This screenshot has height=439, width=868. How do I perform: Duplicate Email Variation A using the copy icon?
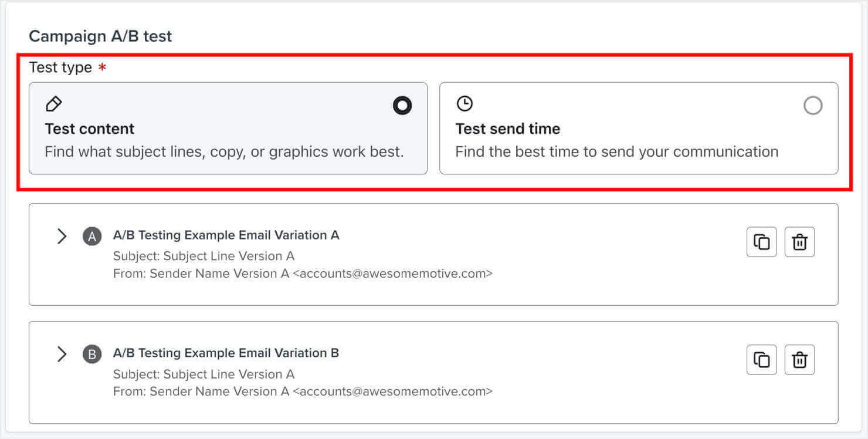click(761, 241)
